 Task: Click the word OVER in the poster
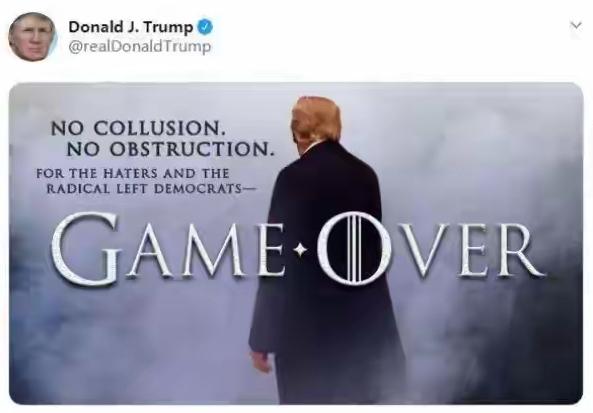click(431, 248)
